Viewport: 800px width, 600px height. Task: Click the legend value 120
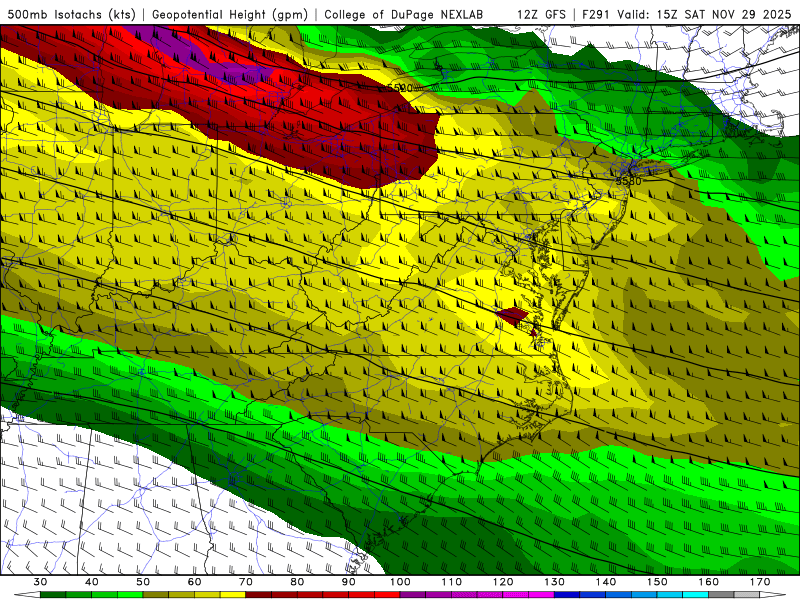pos(503,582)
